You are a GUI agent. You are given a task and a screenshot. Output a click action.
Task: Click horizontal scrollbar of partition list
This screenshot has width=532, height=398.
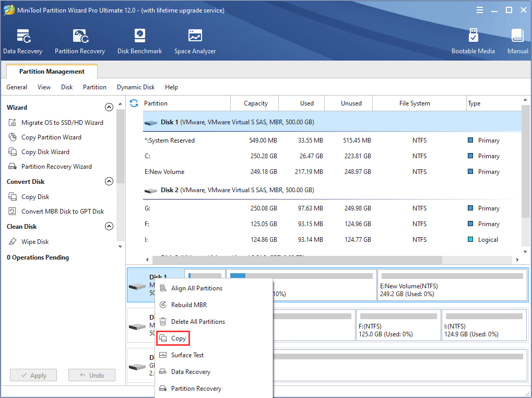tap(297, 260)
